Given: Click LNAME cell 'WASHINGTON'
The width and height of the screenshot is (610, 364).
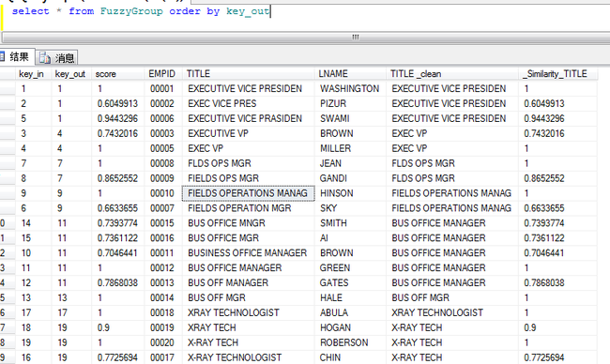Looking at the screenshot, I should pos(349,89).
